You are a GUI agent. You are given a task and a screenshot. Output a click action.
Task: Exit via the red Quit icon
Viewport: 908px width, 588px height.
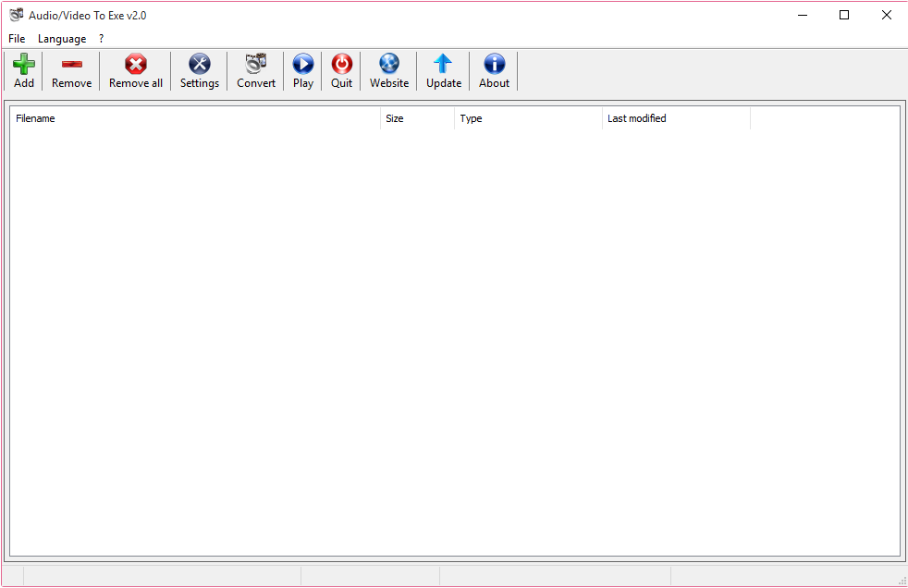tap(342, 64)
